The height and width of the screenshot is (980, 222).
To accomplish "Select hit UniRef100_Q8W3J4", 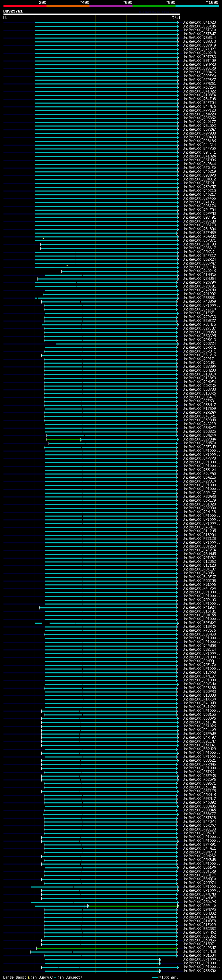I will coord(199,38).
